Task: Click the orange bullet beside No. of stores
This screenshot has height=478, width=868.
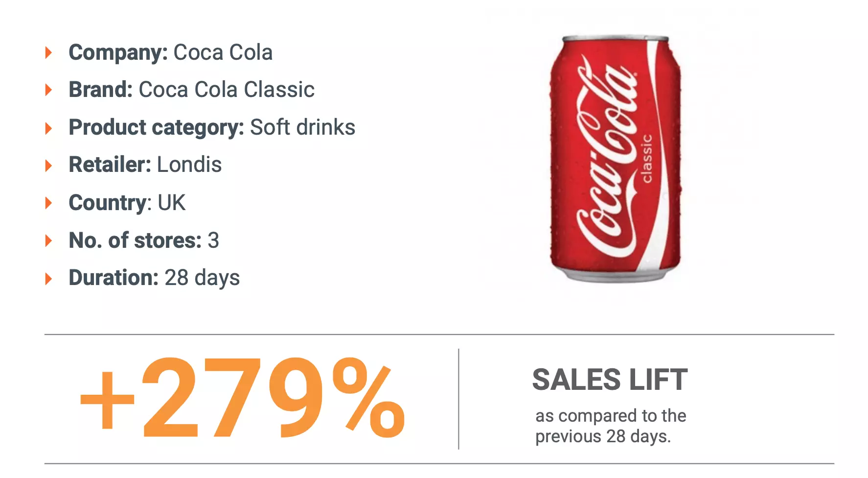Action: [48, 240]
